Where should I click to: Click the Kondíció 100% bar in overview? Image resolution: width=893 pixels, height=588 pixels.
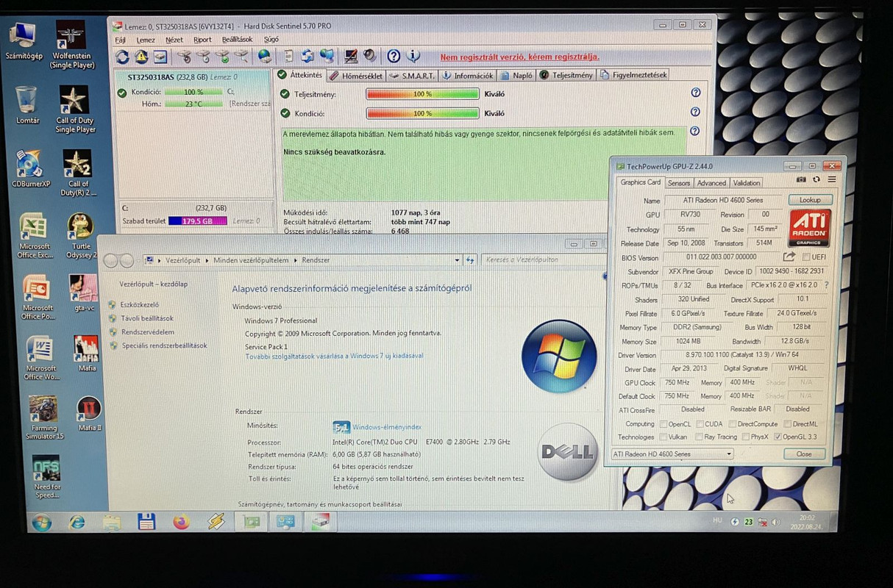422,113
